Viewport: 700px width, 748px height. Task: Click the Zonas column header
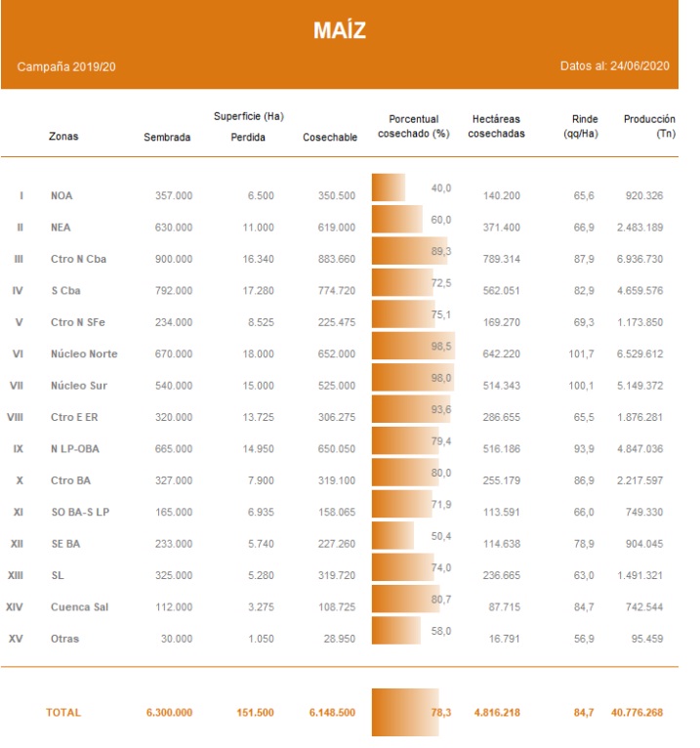click(x=63, y=137)
